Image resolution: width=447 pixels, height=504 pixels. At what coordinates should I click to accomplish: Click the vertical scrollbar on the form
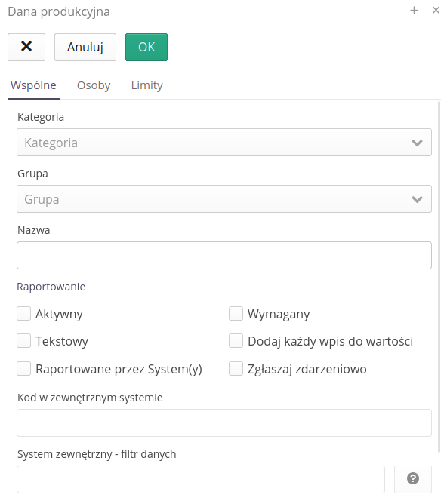pyautogui.click(x=439, y=276)
